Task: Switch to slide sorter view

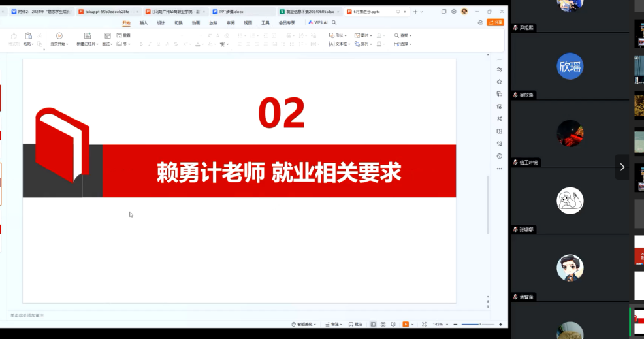Action: coord(382,325)
